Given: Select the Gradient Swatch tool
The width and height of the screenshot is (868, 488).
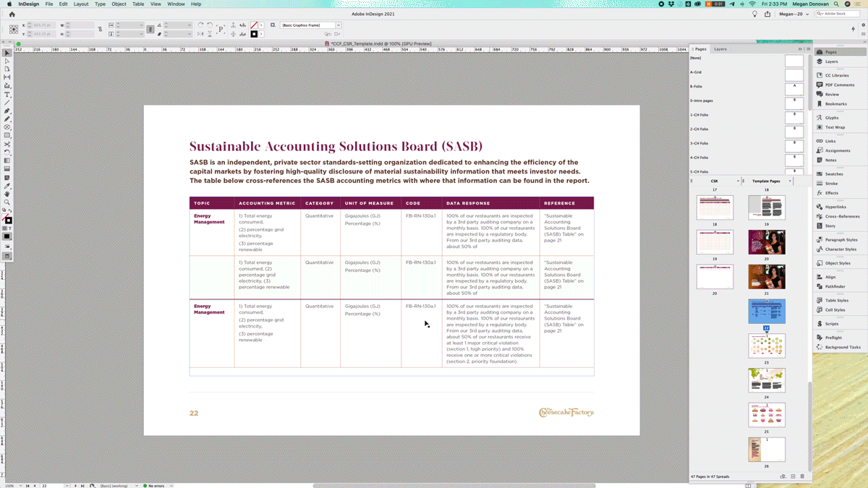Looking at the screenshot, I should (7, 160).
